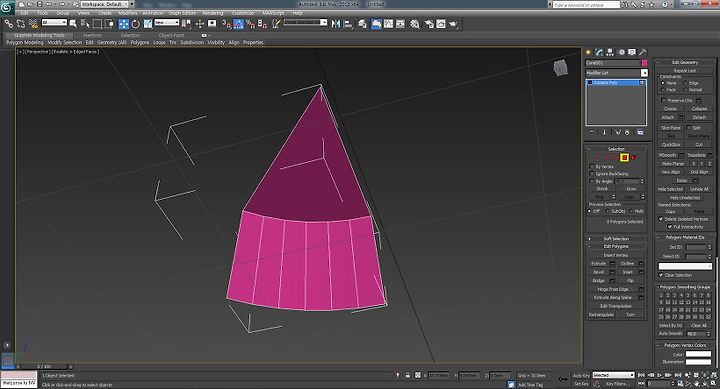Open the Material Editor icon
The image size is (720, 389).
[x=415, y=24]
